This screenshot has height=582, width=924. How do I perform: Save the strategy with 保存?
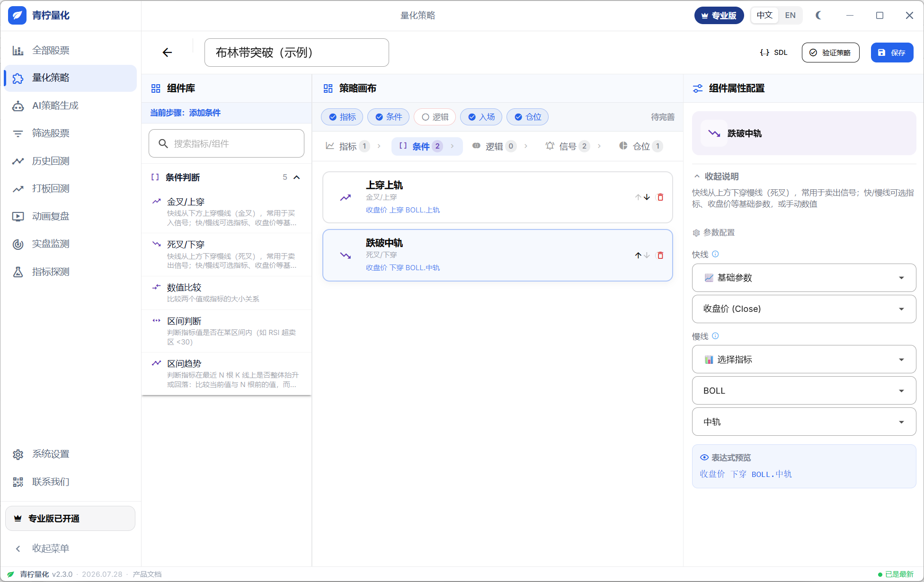(892, 53)
